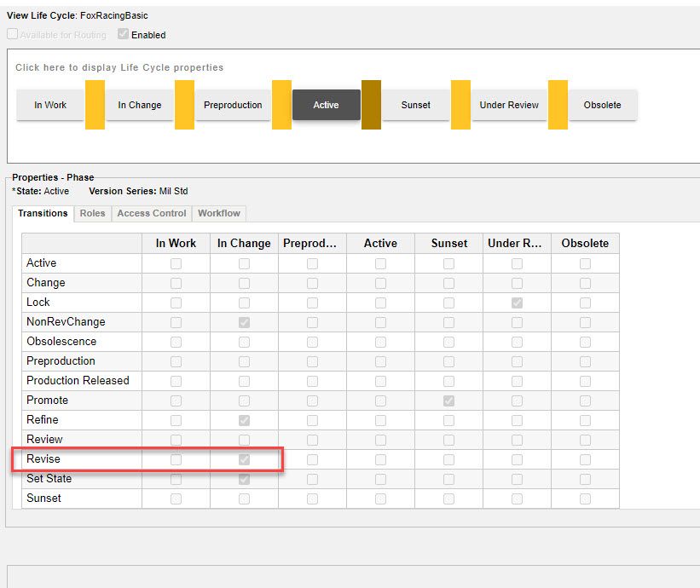Select the Preproduction phase box

(233, 105)
